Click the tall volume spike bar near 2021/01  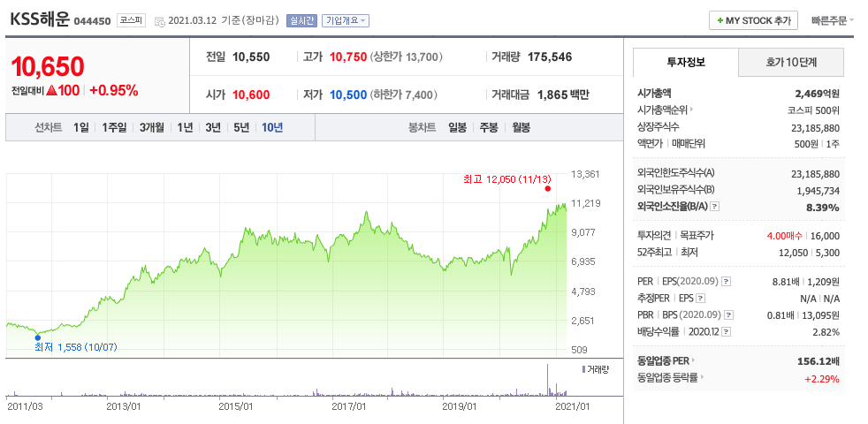(x=547, y=380)
